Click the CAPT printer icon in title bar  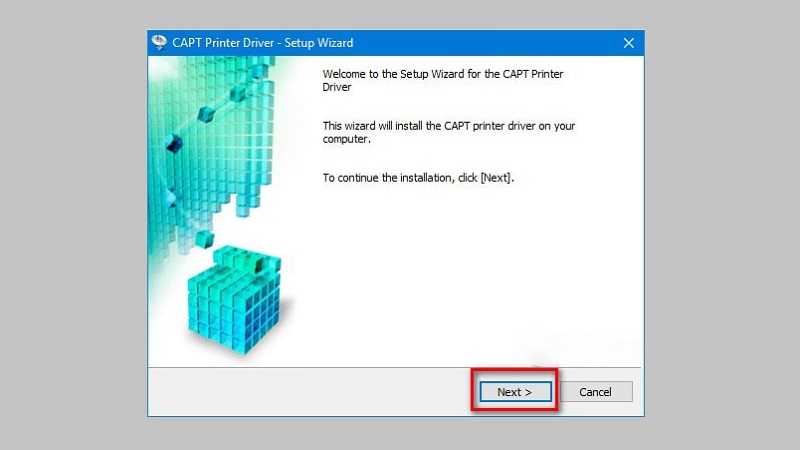pos(159,42)
